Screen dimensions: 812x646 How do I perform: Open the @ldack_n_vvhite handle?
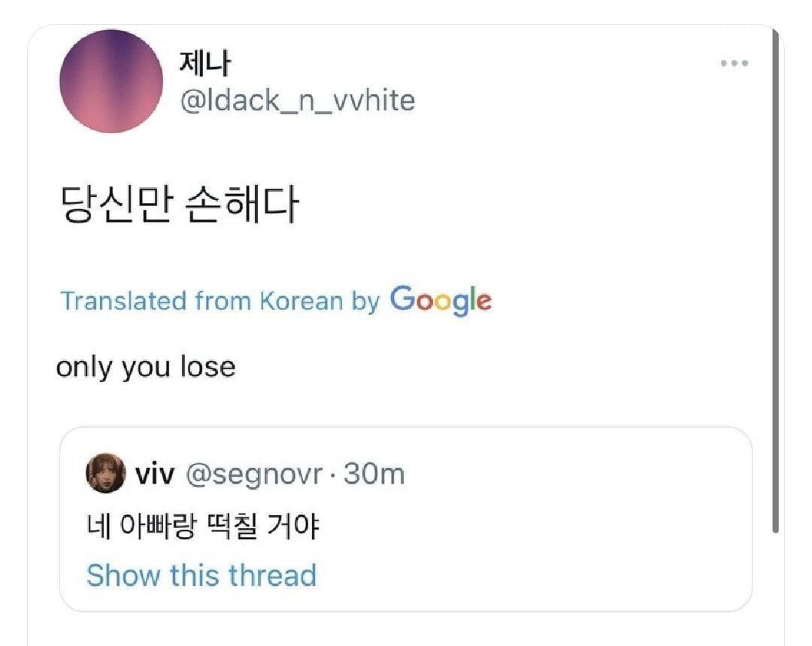297,100
